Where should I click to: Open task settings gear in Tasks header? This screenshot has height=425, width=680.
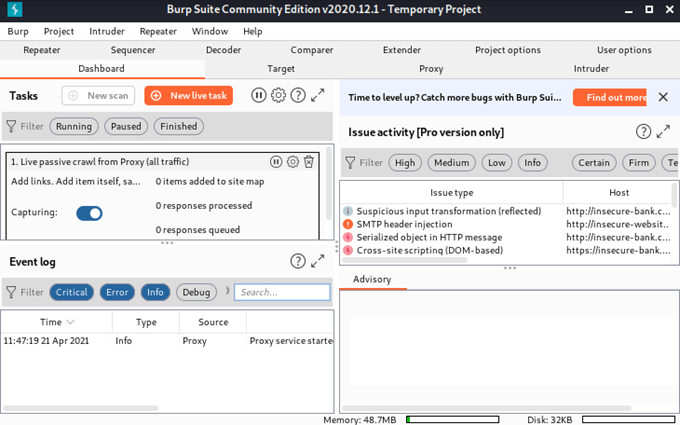[x=278, y=95]
